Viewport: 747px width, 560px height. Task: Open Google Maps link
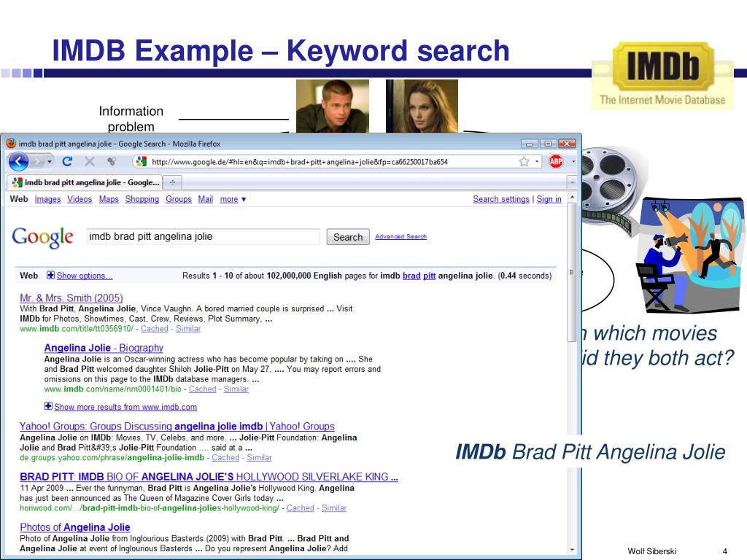[109, 199]
